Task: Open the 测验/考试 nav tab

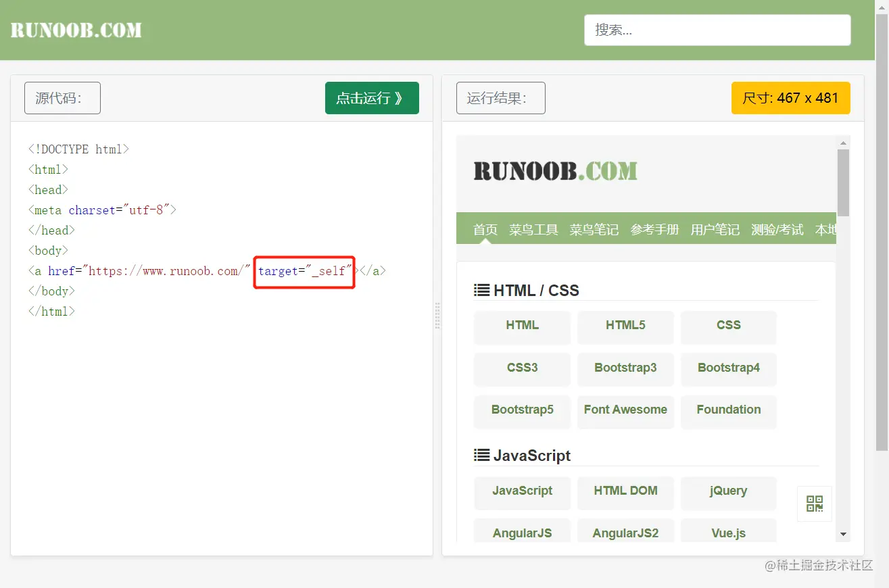Action: (x=777, y=230)
